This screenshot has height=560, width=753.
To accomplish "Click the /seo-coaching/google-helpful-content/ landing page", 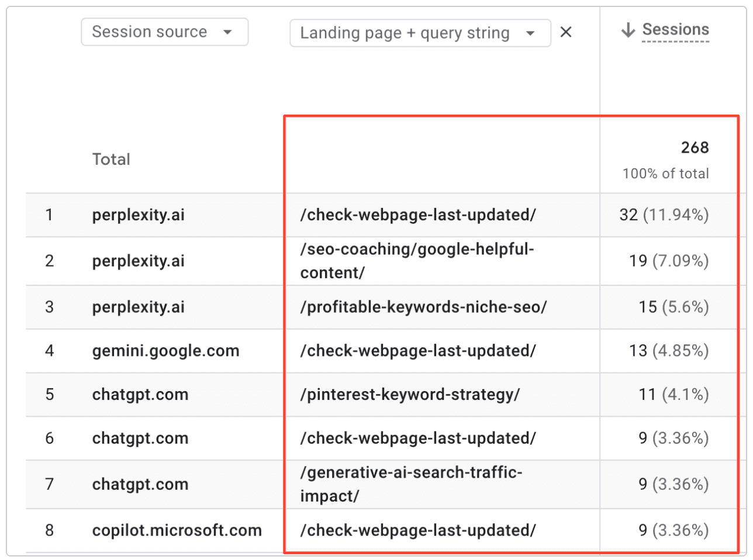I will (417, 261).
